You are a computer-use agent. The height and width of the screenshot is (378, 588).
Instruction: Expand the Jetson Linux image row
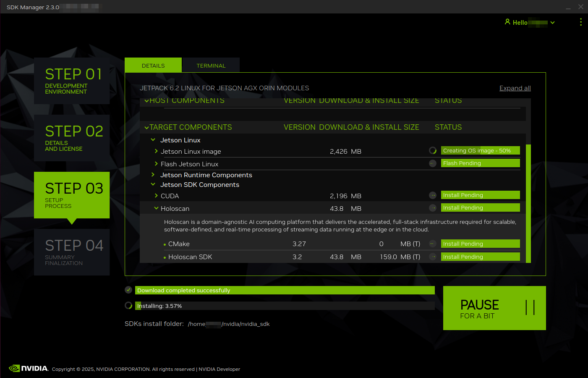point(156,151)
